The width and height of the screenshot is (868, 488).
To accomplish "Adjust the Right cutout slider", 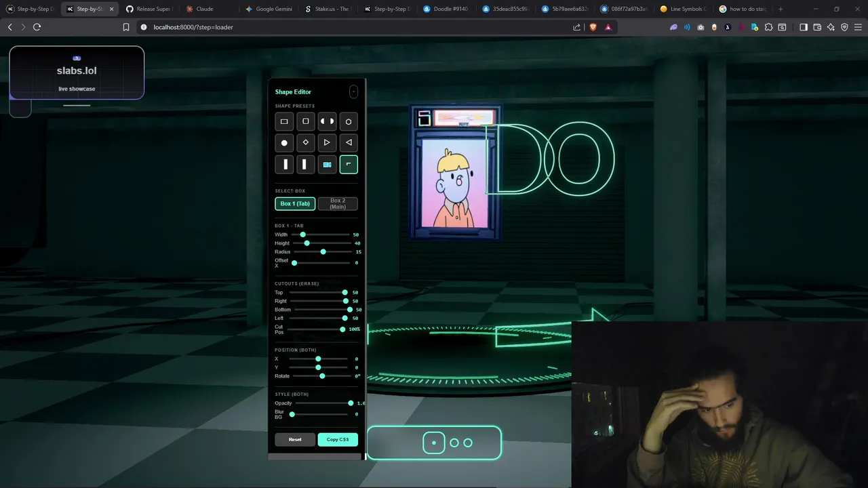I will click(x=319, y=301).
